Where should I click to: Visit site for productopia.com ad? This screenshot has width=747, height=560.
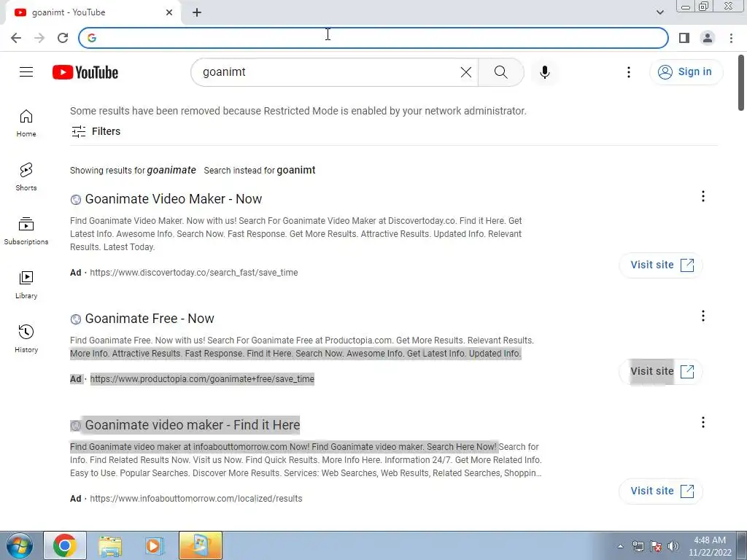click(x=661, y=371)
